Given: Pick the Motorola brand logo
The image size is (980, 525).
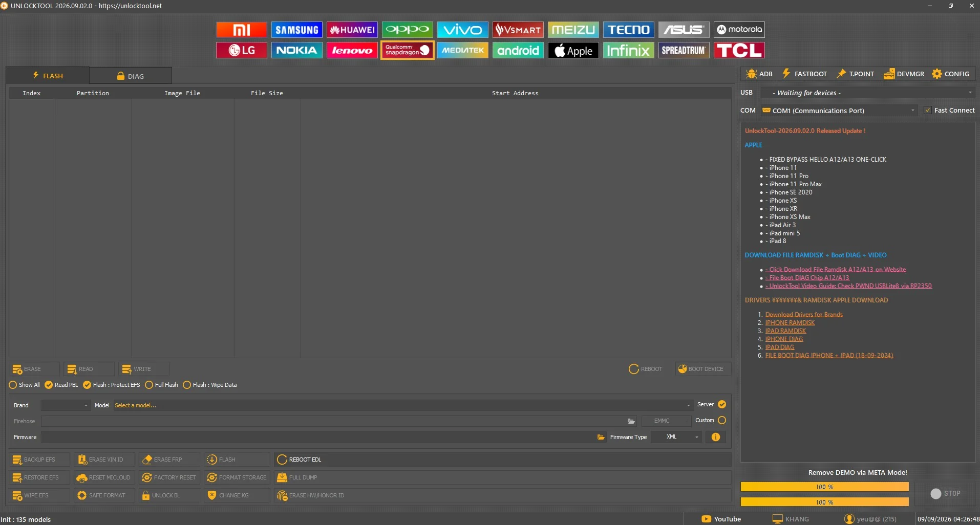Looking at the screenshot, I should 739,30.
